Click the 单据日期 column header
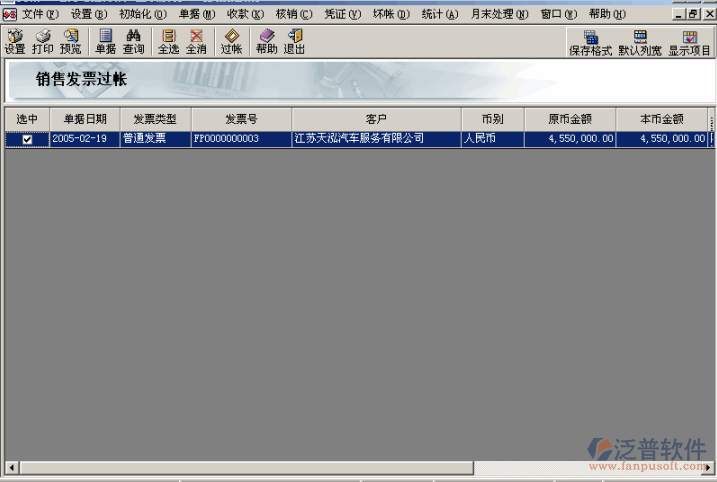Screen dimensions: 717x482 point(85,119)
